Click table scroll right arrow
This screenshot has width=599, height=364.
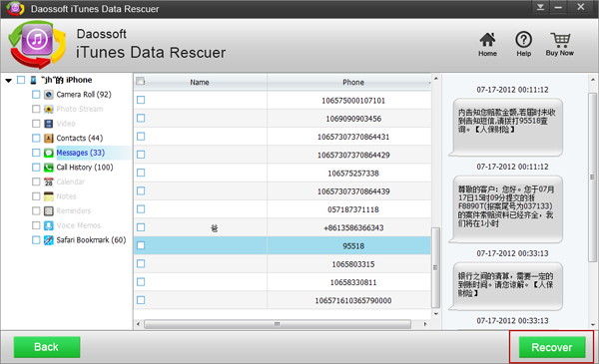coord(425,324)
